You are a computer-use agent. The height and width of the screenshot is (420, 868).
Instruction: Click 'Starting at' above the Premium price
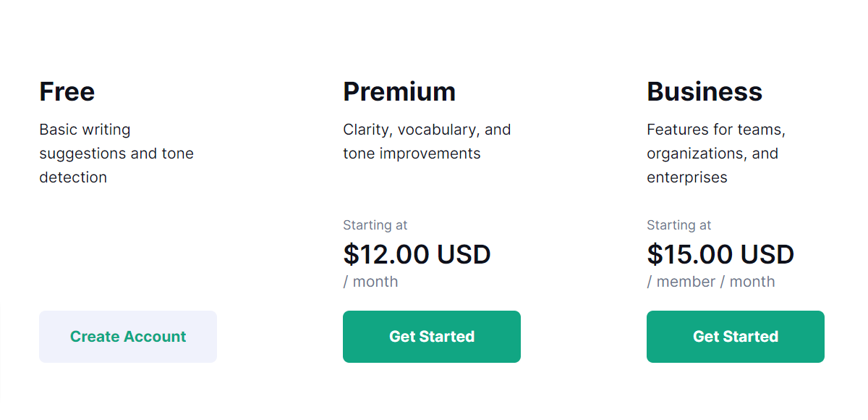click(x=375, y=225)
